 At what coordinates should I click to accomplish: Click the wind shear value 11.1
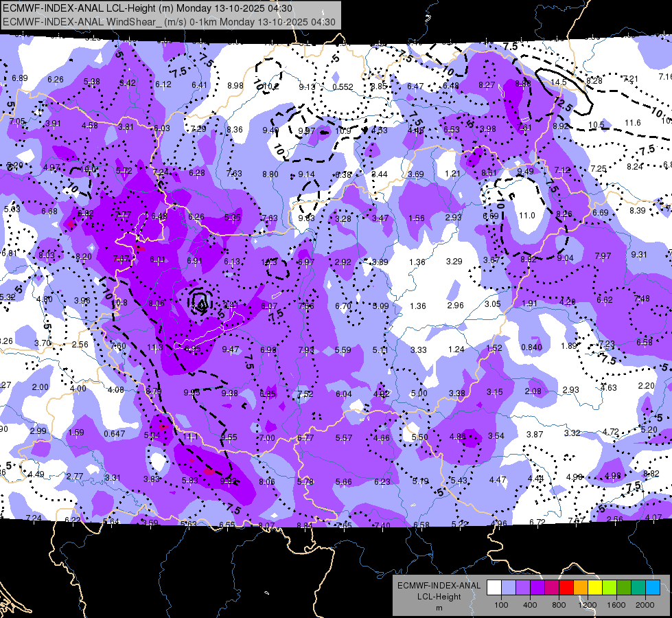click(190, 437)
